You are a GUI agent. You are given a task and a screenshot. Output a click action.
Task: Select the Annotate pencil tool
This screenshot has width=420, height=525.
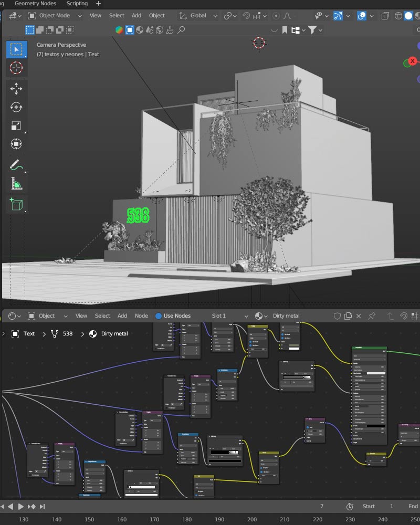[16, 166]
